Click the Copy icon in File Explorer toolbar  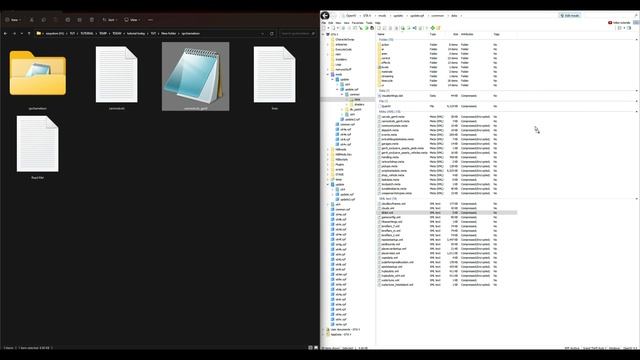[x=44, y=20]
